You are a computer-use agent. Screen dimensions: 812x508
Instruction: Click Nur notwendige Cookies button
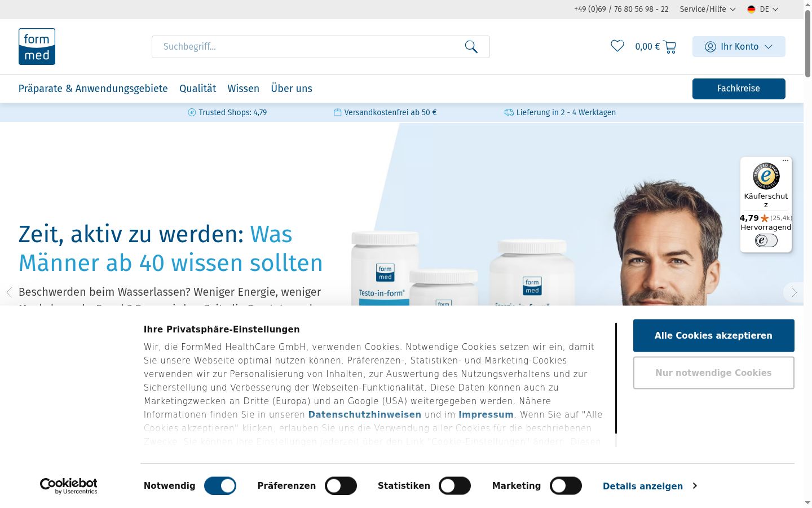[x=713, y=373]
